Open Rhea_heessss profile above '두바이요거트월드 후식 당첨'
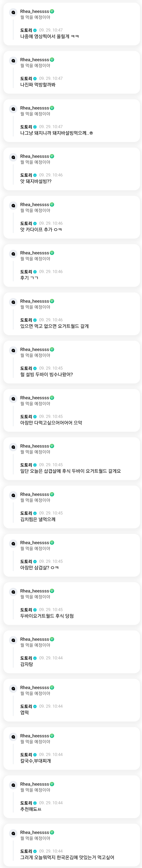The height and width of the screenshot is (868, 142). point(34,591)
